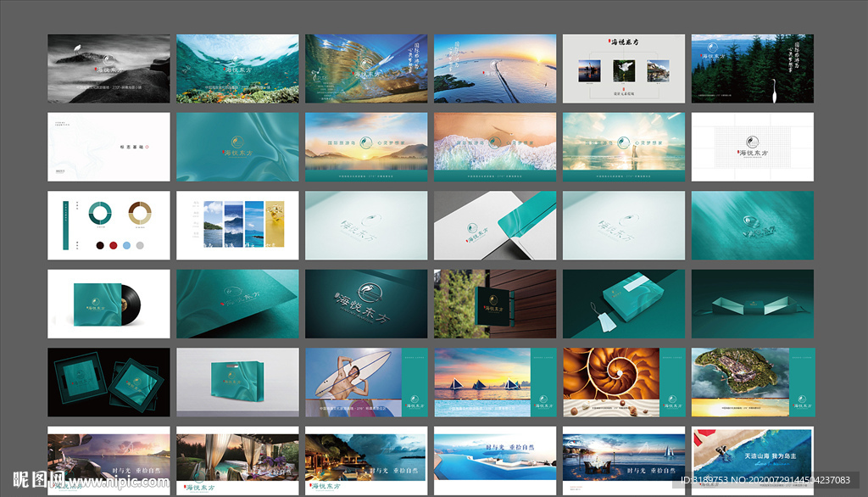Click the black-and-white egret on rock image
This screenshot has height=497, width=868.
108,68
